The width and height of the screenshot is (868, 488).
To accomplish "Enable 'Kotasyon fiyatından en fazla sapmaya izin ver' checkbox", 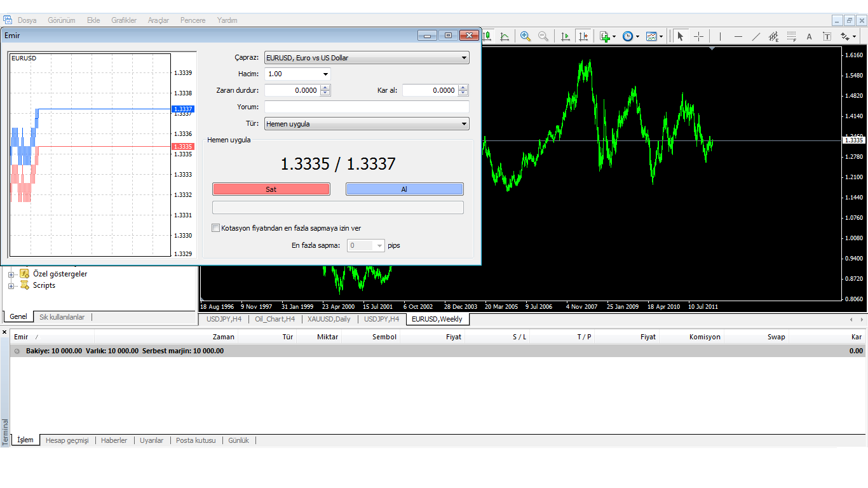I will (x=216, y=227).
